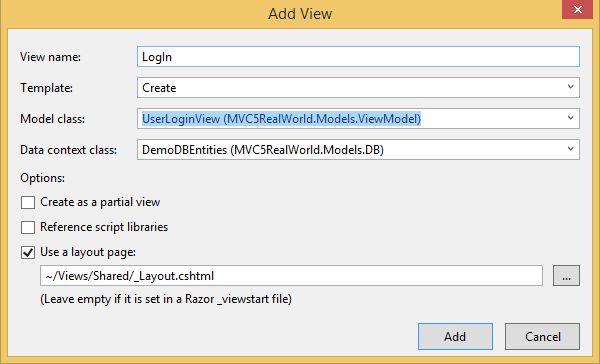Click the Create as a partial view label
Screen dimensions: 600x364
pyautogui.click(x=100, y=202)
